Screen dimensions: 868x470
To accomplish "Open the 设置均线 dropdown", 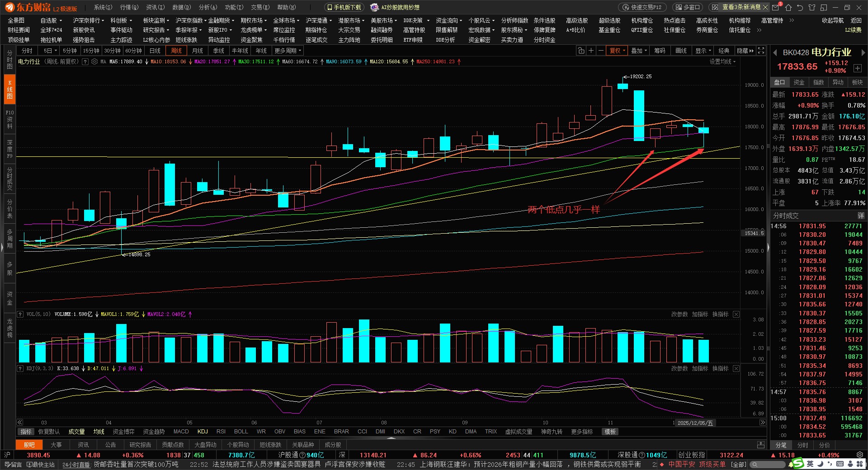I will click(722, 62).
